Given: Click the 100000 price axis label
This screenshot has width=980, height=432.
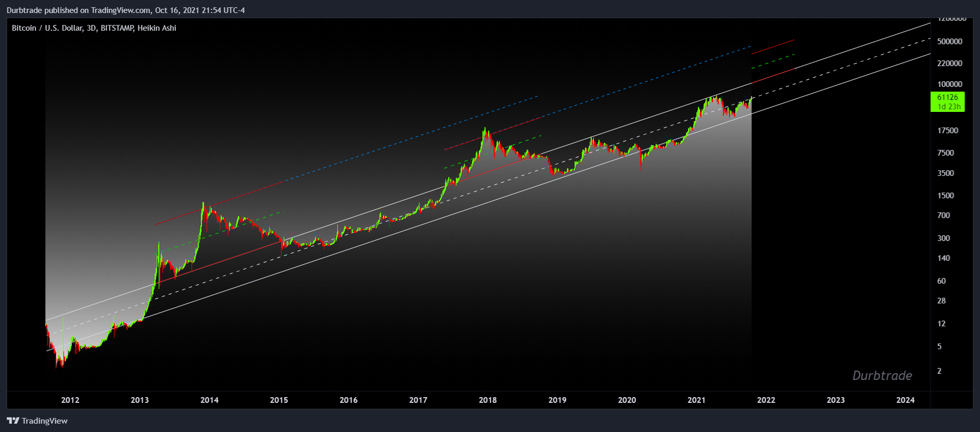Looking at the screenshot, I should point(950,84).
